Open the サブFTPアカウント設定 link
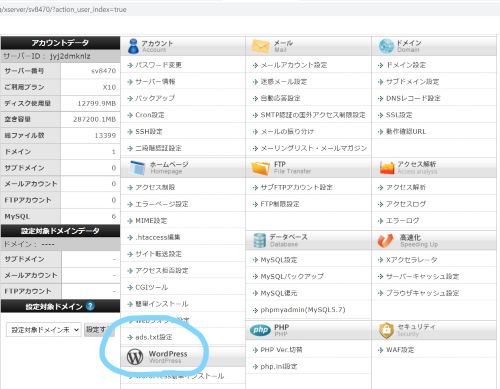 coord(296,187)
